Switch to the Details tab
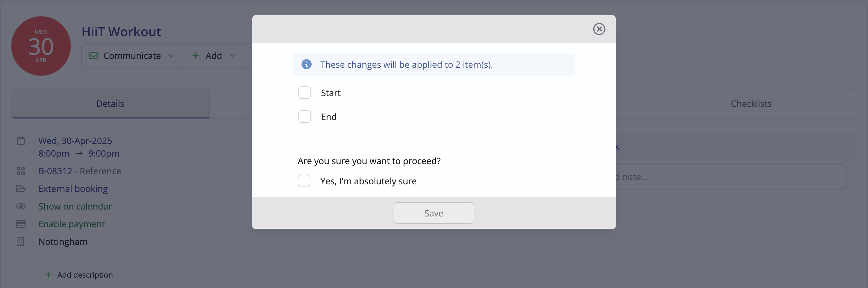 pos(110,104)
